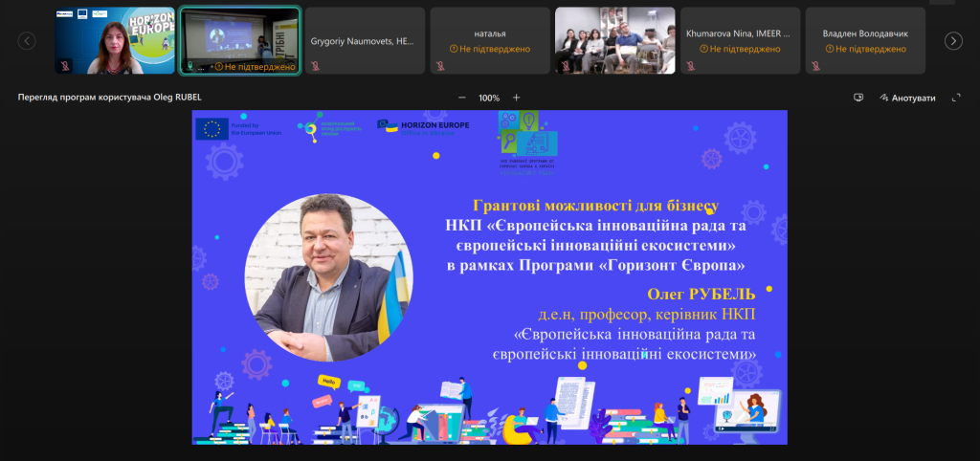Open Khumarova Nina, IMEER participant name
Image resolution: width=980 pixels, height=461 pixels.
coord(738,33)
